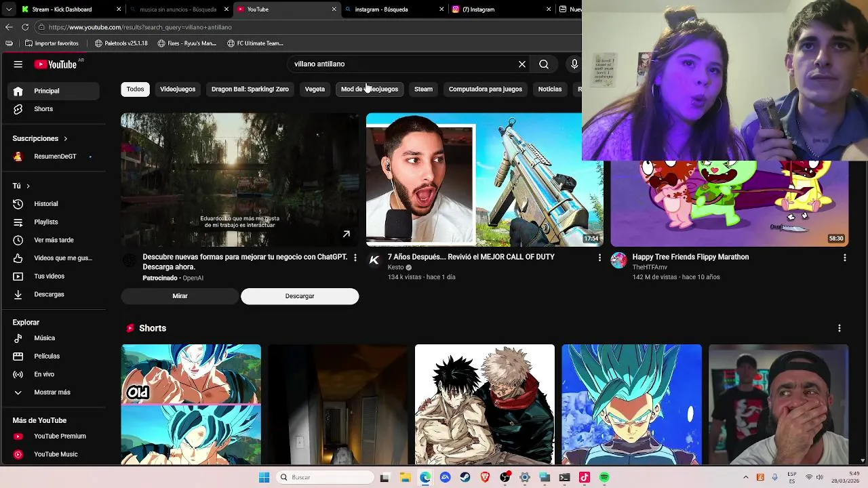Viewport: 868px width, 488px height.
Task: Expand the Tú section chevron
Action: [28, 186]
